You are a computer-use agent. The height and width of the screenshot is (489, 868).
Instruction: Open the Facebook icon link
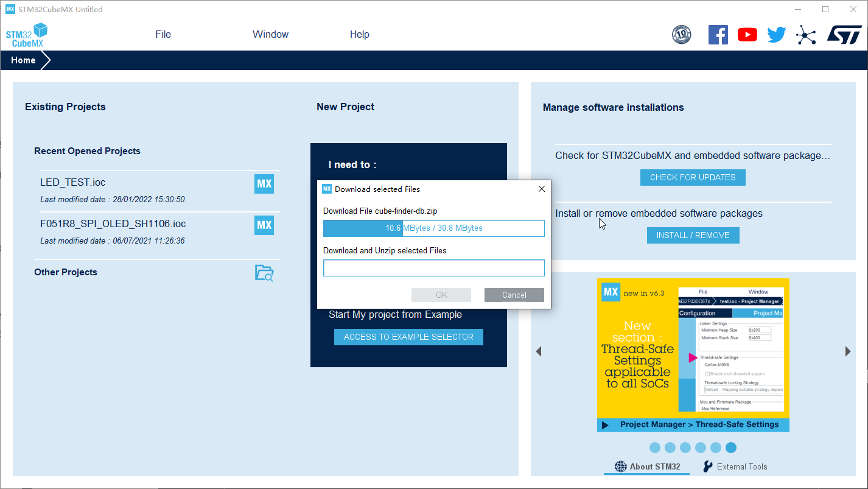point(718,35)
